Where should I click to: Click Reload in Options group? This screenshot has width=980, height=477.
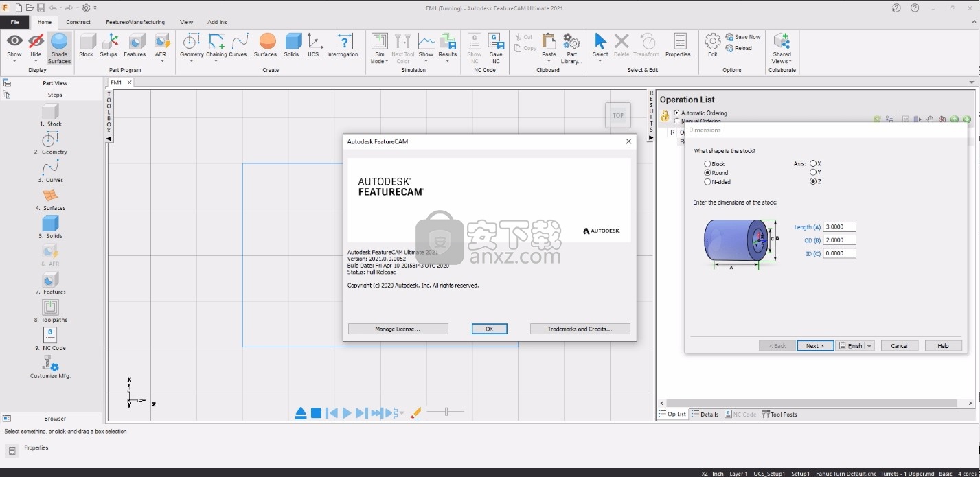click(739, 48)
